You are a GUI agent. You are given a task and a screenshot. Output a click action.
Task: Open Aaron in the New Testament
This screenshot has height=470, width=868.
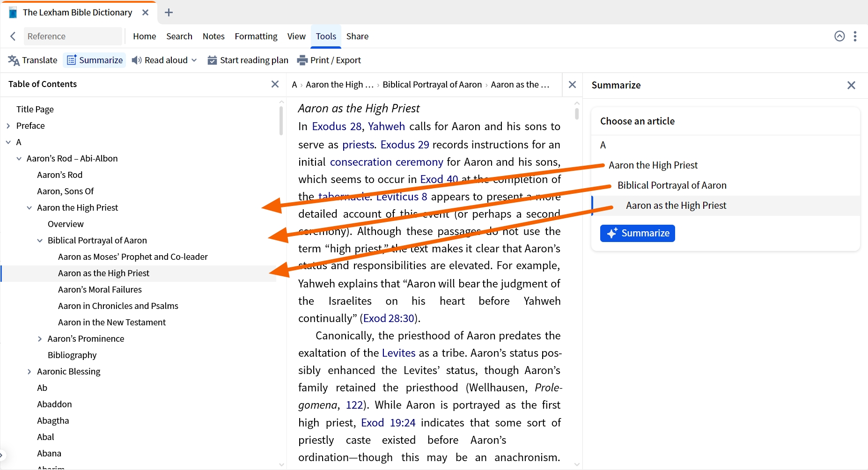click(x=112, y=322)
